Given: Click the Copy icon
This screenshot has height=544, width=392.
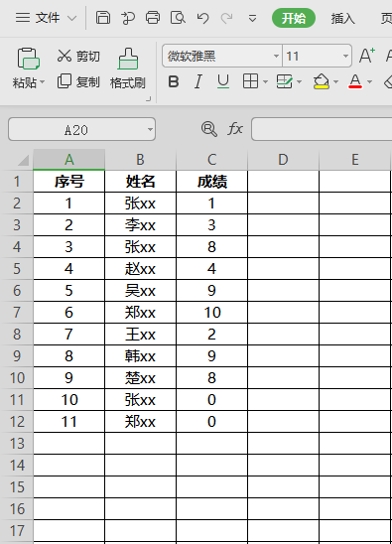Looking at the screenshot, I should pos(65,80).
